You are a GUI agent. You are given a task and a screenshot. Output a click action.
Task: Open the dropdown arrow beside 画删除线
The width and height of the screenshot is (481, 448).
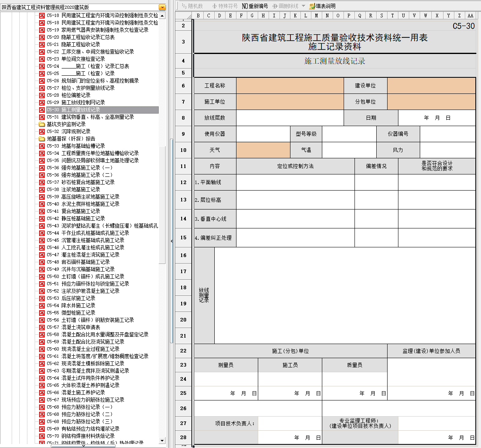point(303,6)
